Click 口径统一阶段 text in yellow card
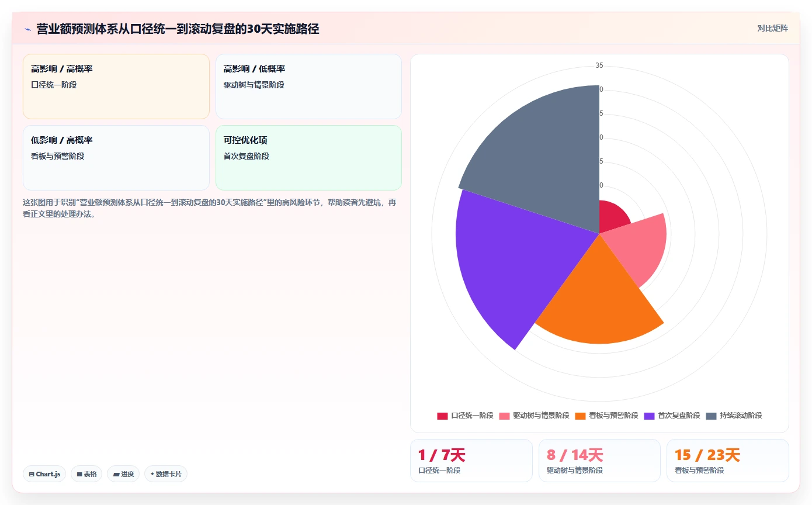Screen dimensions: 812x505 [x=54, y=85]
